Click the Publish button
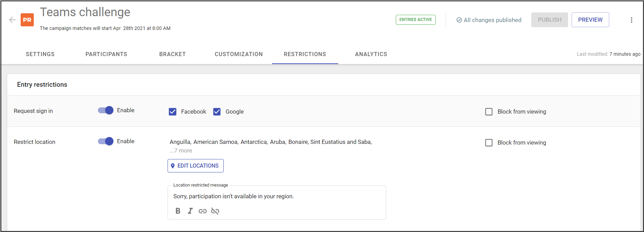The height and width of the screenshot is (232, 644). 550,20
